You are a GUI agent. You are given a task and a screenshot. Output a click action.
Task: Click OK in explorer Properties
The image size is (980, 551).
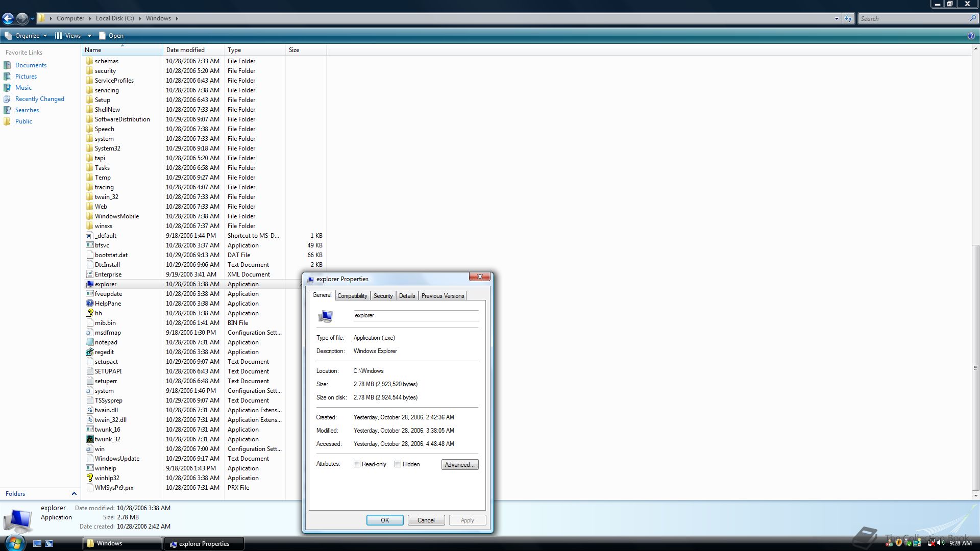[x=385, y=520]
